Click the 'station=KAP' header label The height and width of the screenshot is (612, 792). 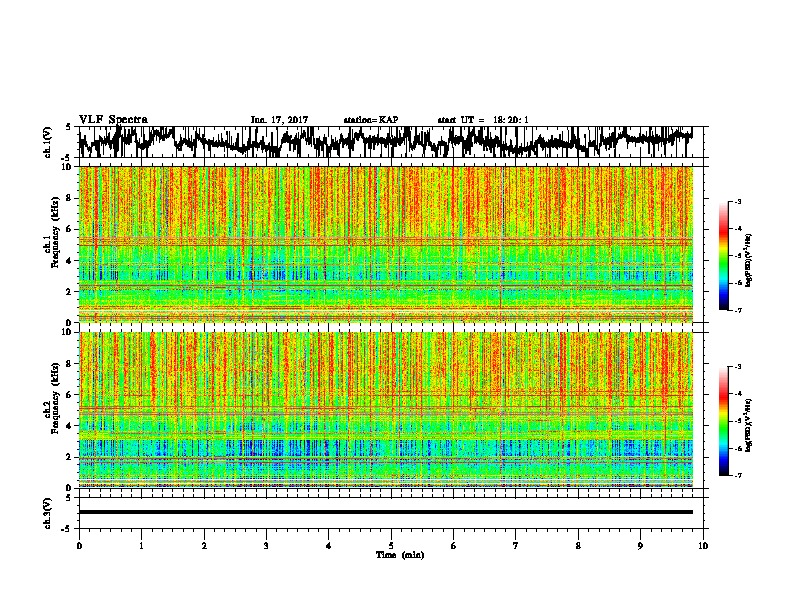pos(371,120)
